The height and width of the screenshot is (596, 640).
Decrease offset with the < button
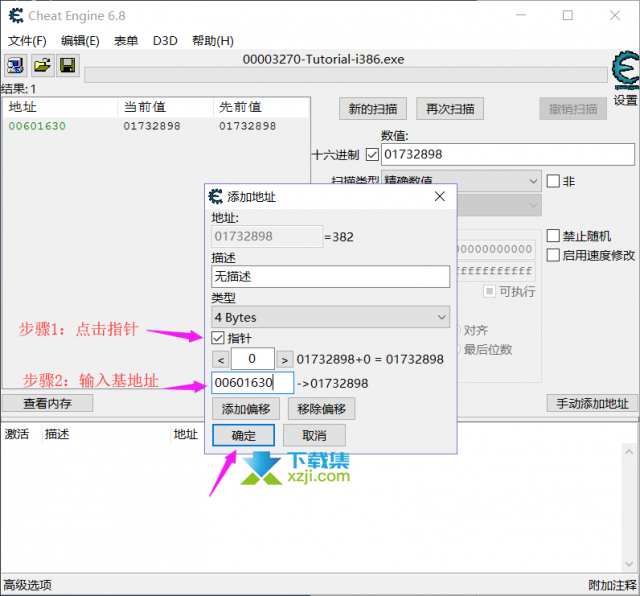221,360
